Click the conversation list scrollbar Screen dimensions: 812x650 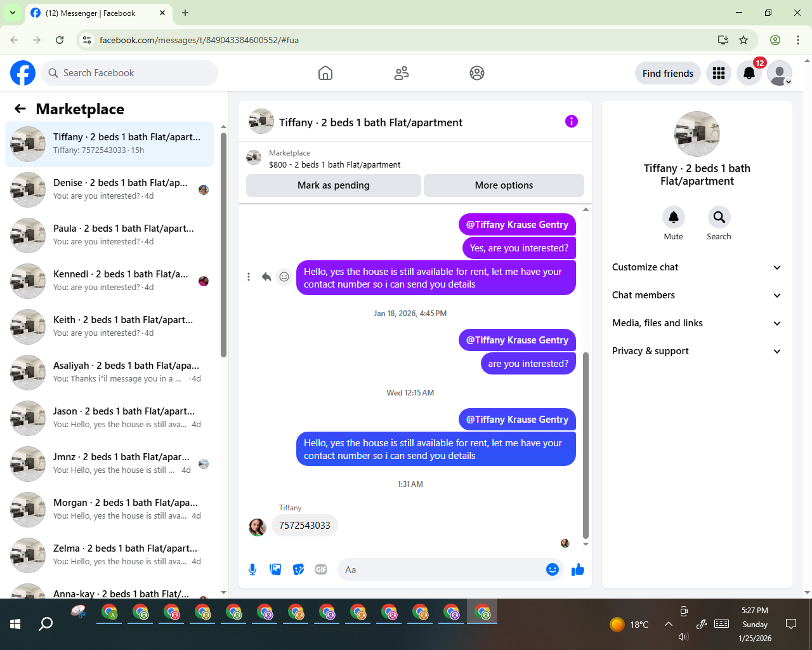[x=223, y=244]
